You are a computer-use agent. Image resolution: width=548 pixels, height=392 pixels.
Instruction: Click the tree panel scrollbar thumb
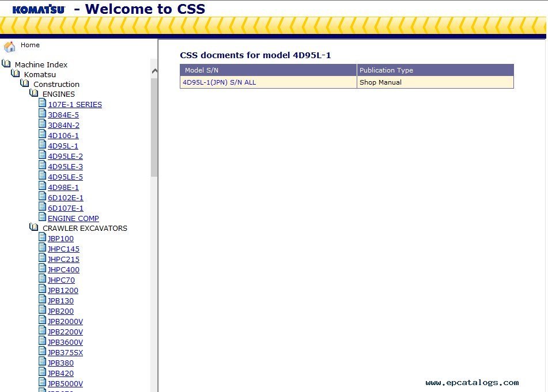click(154, 128)
